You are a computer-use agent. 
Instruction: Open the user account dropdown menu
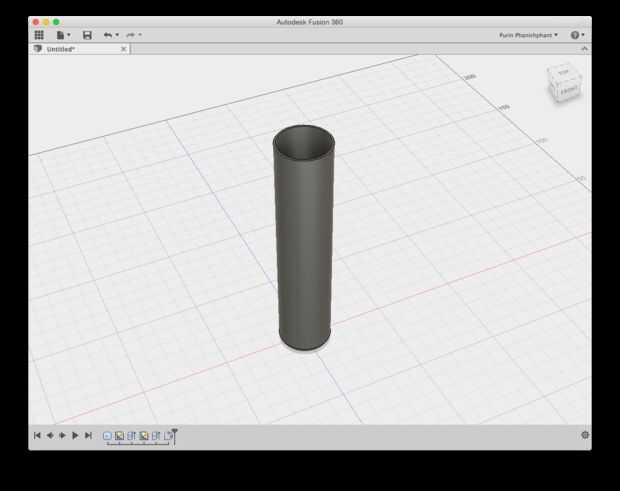click(528, 35)
